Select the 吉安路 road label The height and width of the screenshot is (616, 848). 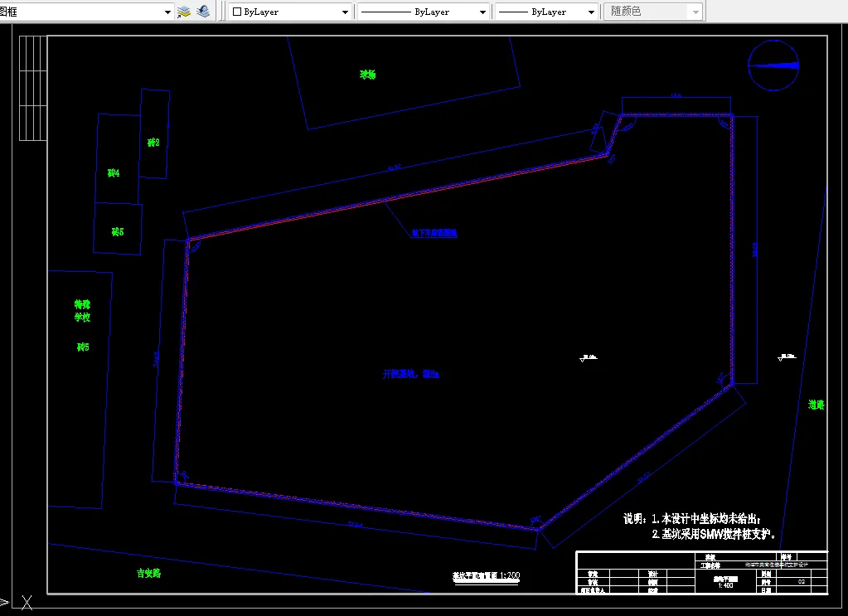(148, 573)
